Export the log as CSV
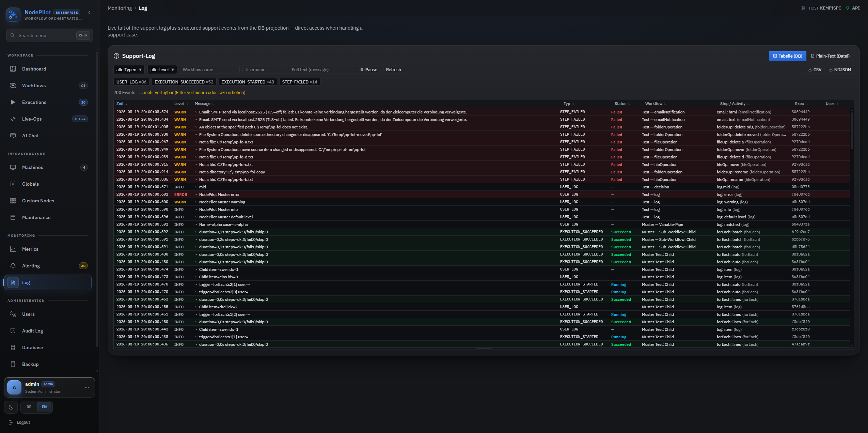 (x=815, y=69)
